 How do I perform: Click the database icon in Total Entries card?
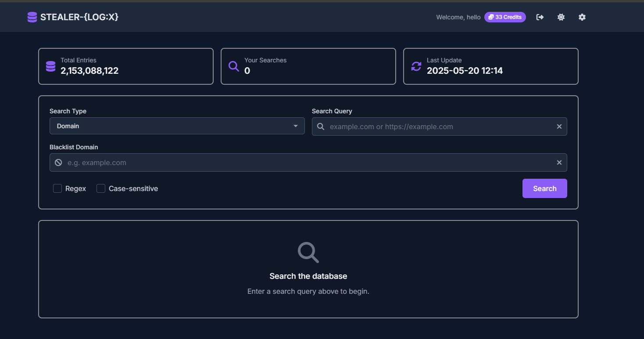(x=50, y=66)
